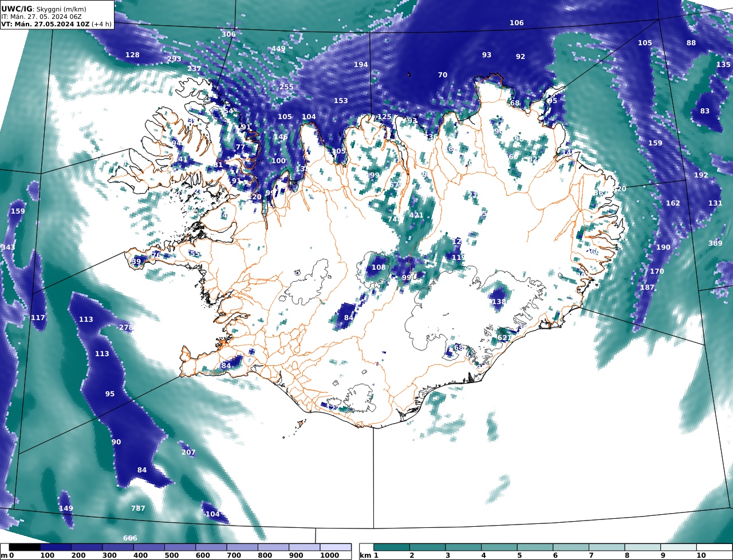Click the visibility value 787
The image size is (733, 560).
pos(138,508)
